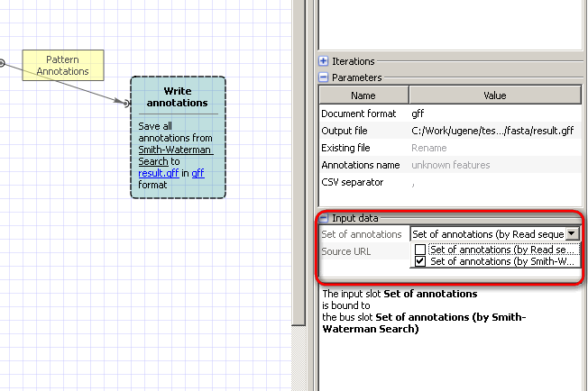
Task: Click the gff format link
Action: (x=198, y=173)
